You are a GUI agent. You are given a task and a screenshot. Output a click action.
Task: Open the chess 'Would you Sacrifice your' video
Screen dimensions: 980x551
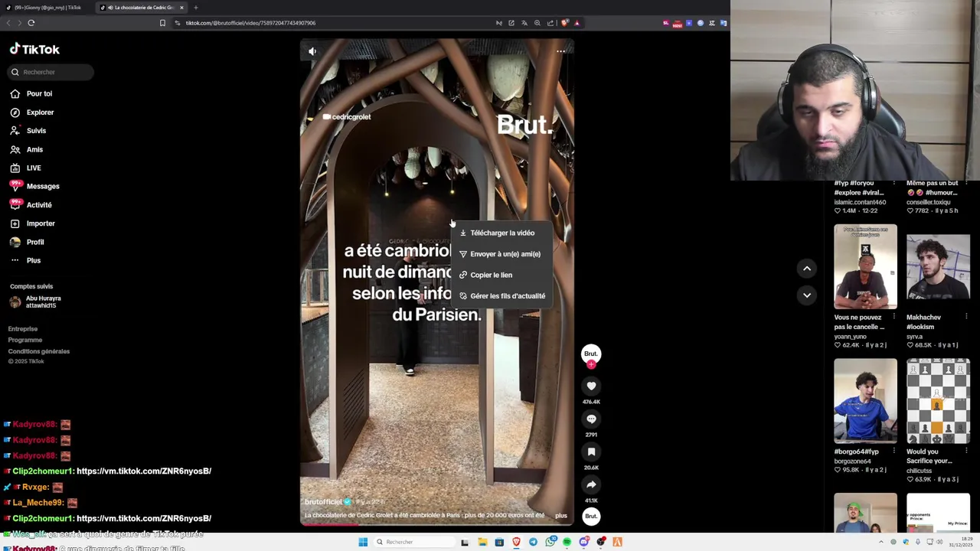pos(938,401)
